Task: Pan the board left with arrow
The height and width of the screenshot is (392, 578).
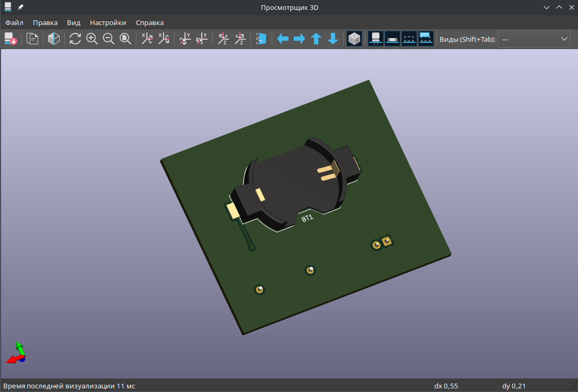Action: [283, 39]
